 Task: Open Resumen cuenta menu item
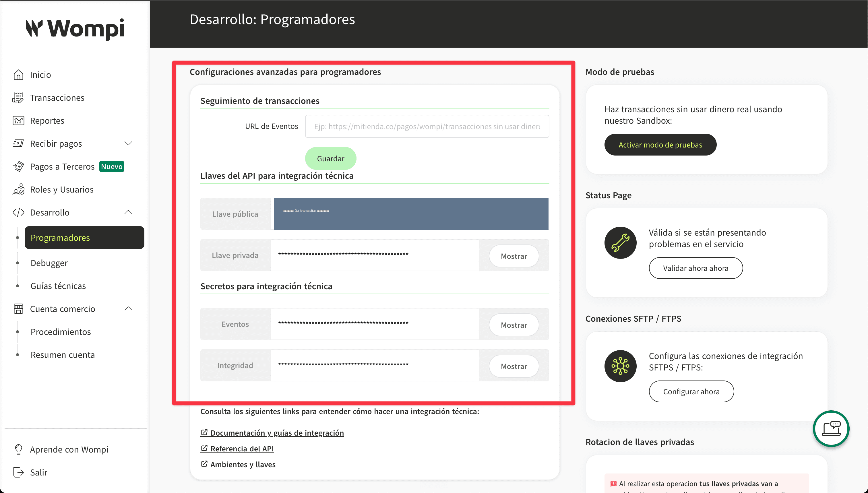pyautogui.click(x=63, y=355)
